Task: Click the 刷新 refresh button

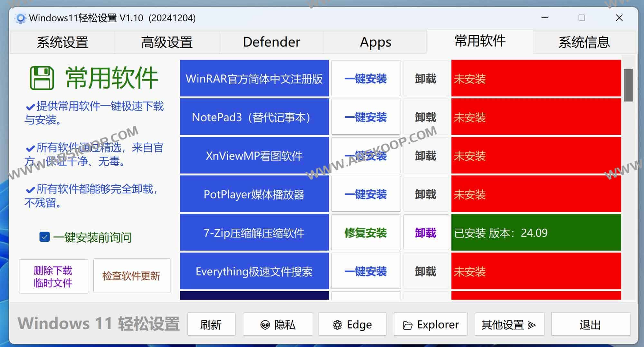Action: click(211, 324)
